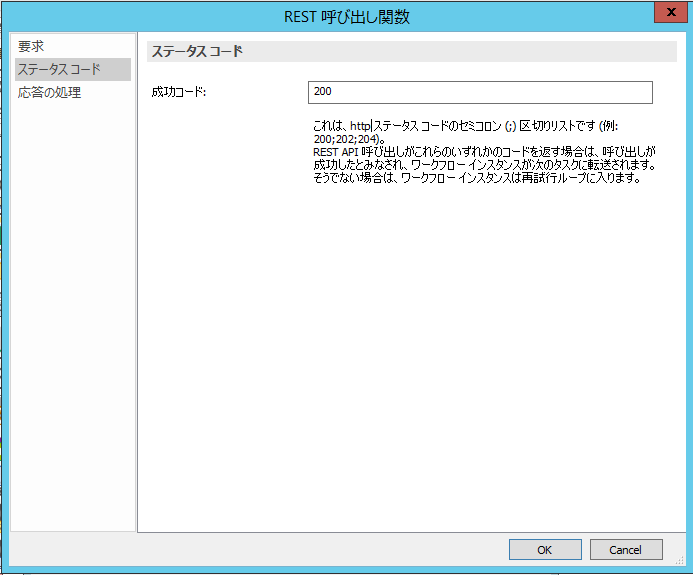
Task: Close the REST 呼び出し関数 window
Action: click(x=670, y=12)
